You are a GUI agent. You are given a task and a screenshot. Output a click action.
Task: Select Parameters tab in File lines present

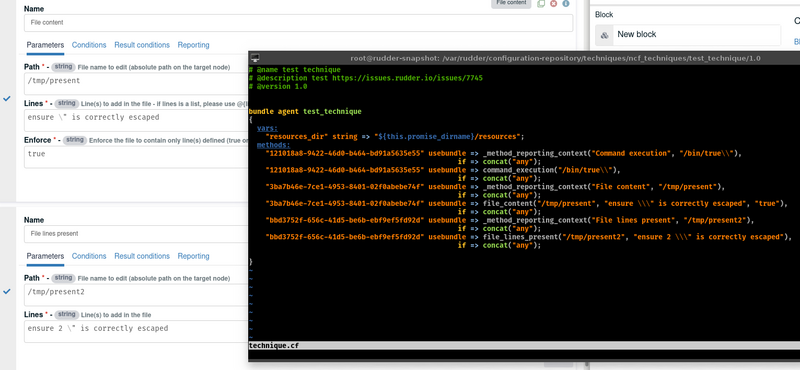point(45,256)
